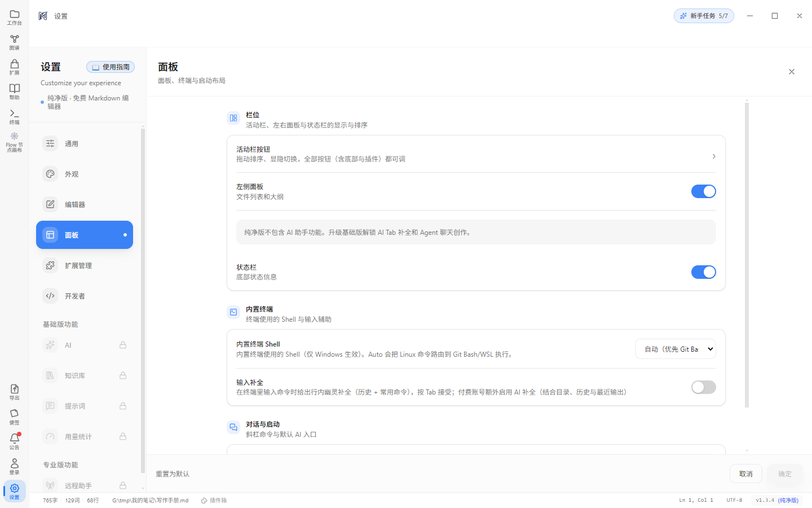
Task: Click the v1.3.4 (纯净版) version label
Action: pos(777,501)
